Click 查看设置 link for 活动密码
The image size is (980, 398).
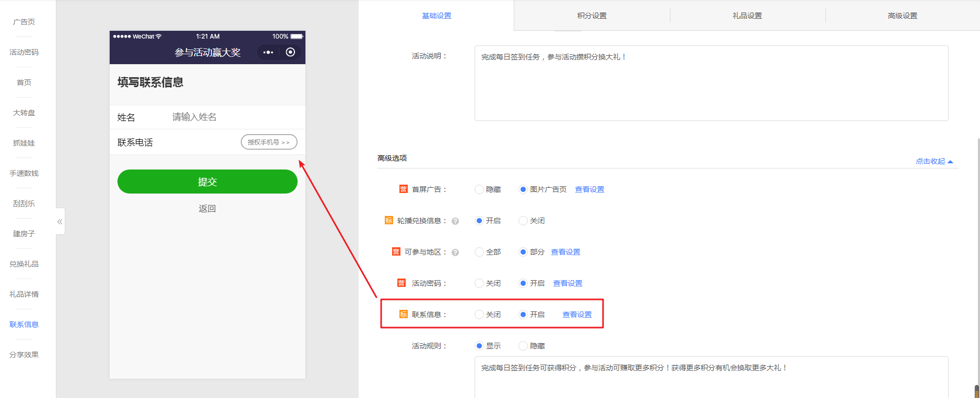coord(568,283)
